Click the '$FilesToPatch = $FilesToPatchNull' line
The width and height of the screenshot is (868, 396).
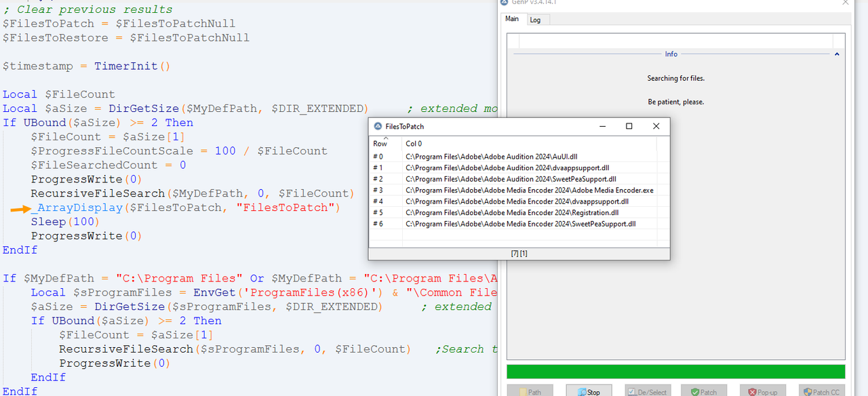pos(119,24)
